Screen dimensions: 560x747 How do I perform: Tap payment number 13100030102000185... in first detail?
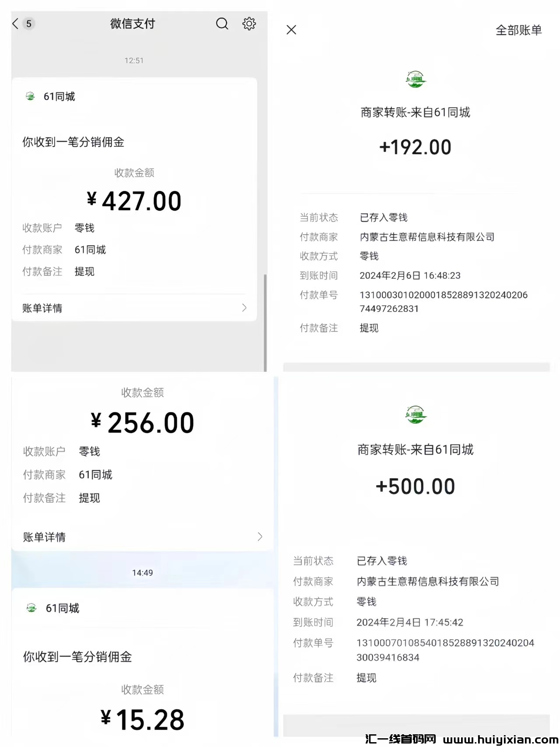443,295
